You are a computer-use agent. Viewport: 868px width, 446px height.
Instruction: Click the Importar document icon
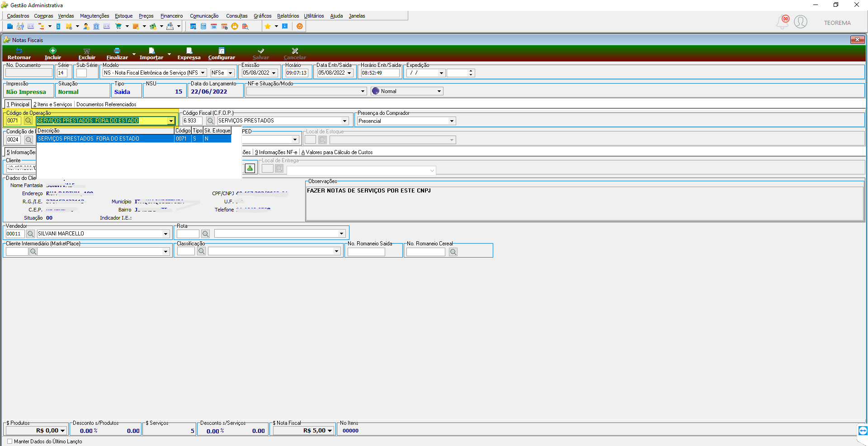click(x=151, y=51)
